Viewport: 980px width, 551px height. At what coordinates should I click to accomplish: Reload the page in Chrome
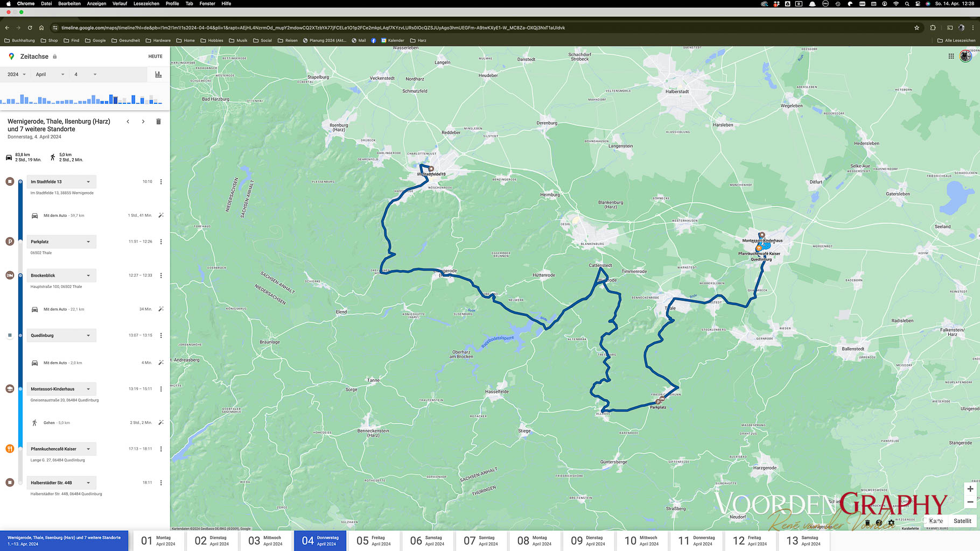click(30, 28)
